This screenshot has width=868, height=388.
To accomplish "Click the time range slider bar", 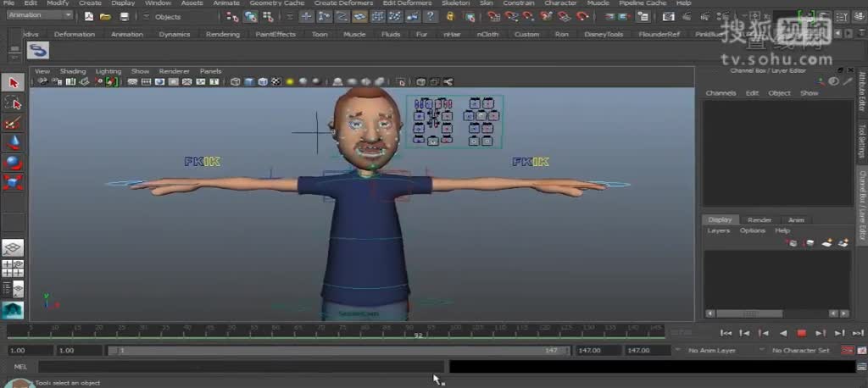I will (x=339, y=351).
